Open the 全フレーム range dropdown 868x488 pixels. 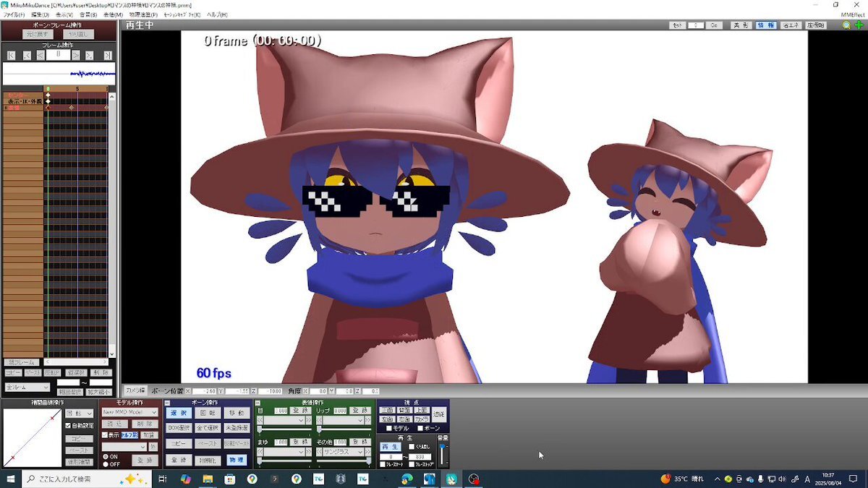coord(27,388)
